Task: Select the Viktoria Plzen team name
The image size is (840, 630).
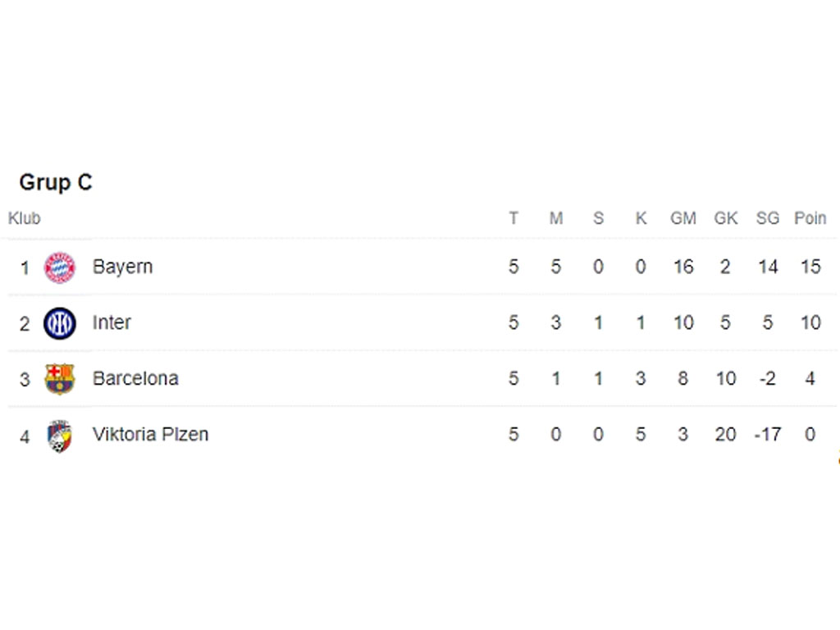Action: coord(150,434)
